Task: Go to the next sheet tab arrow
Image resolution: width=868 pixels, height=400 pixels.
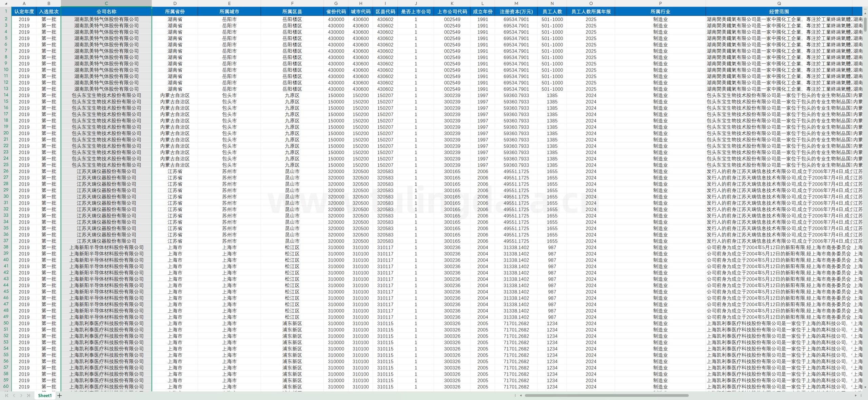Action: tap(21, 395)
